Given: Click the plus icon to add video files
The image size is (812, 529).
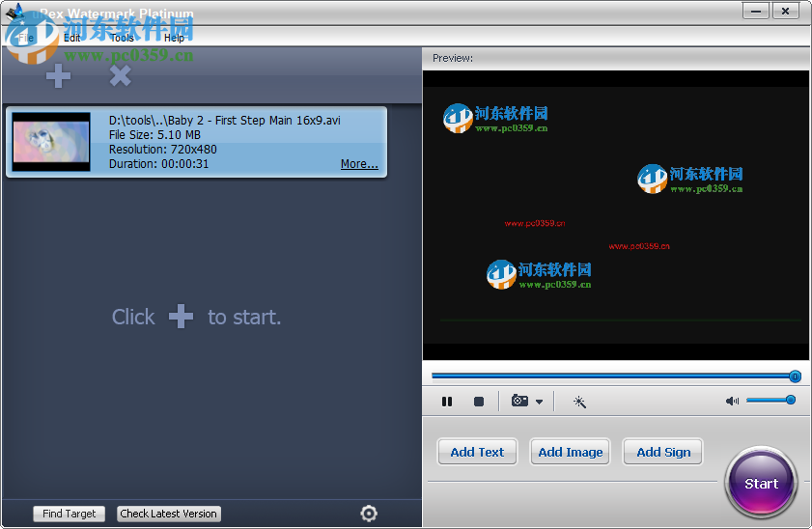Looking at the screenshot, I should tap(58, 76).
